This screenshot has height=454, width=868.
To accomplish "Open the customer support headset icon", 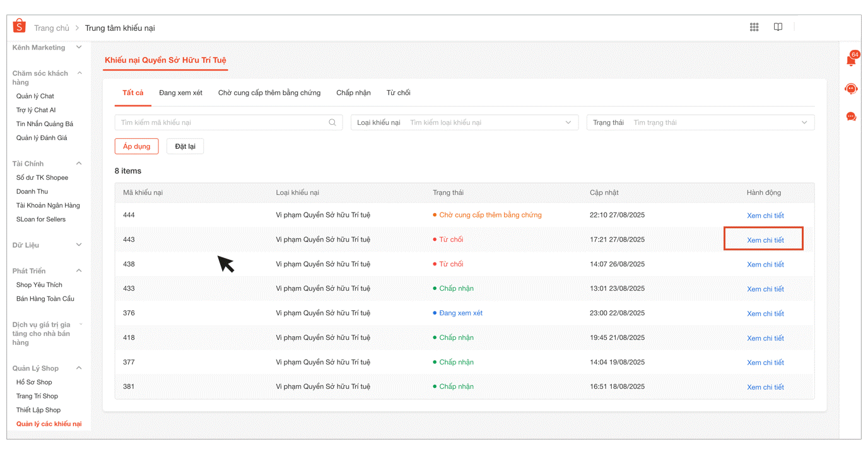I will tap(851, 89).
